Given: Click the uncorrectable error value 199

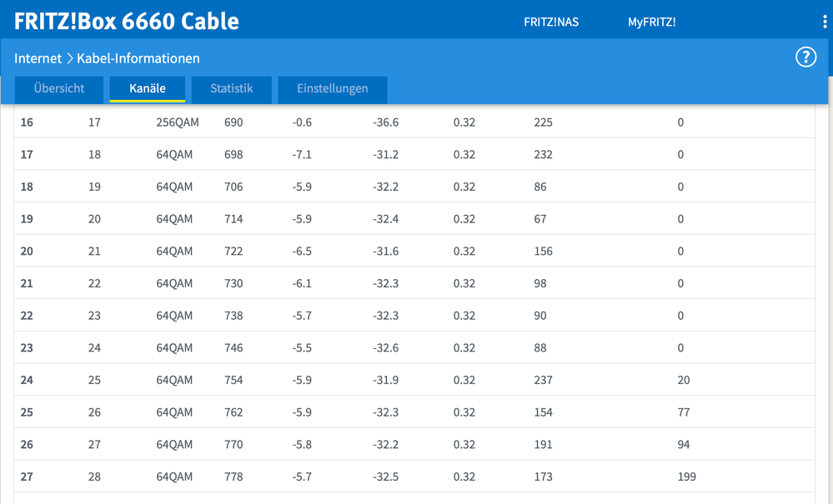Looking at the screenshot, I should (686, 477).
